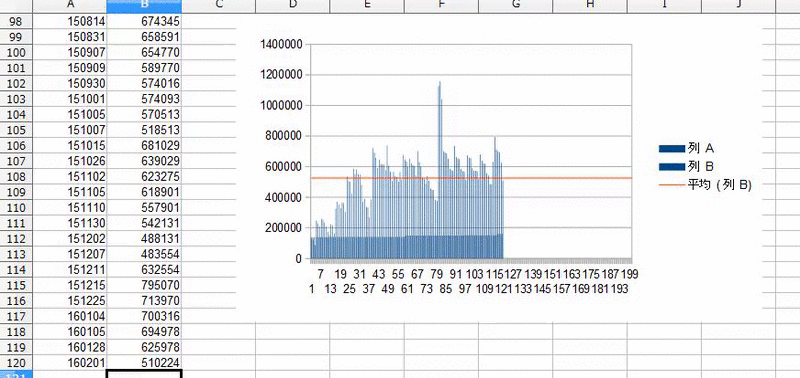
Task: Click cell containing 542131
Action: [x=144, y=223]
